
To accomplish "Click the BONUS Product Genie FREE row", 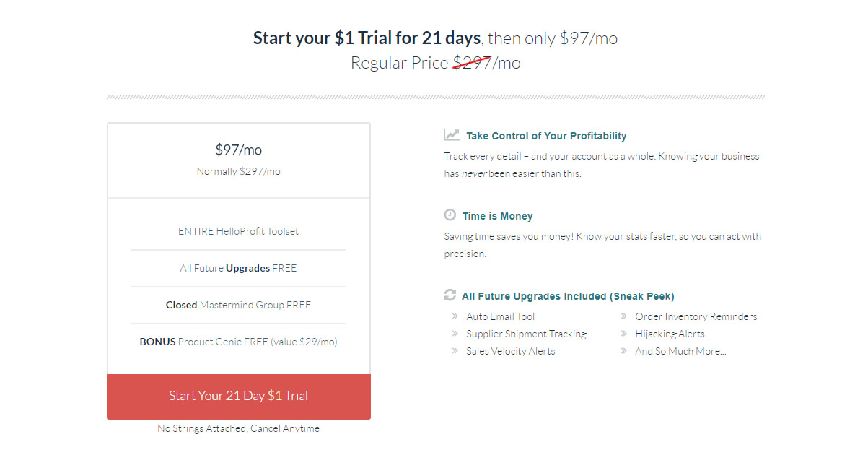I will (239, 342).
